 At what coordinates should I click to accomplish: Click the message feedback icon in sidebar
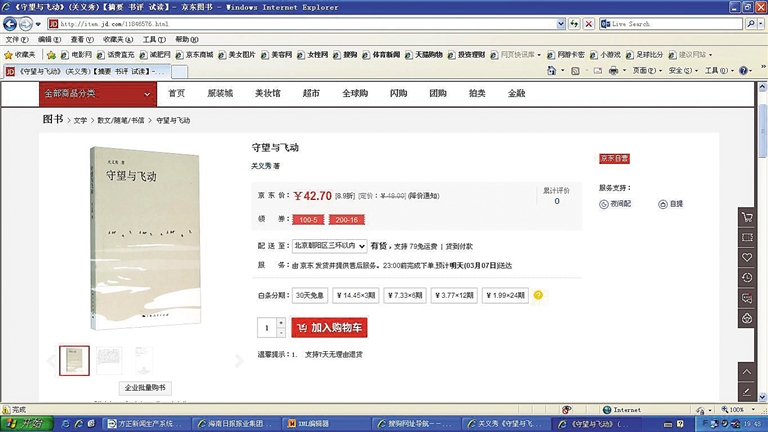click(747, 297)
